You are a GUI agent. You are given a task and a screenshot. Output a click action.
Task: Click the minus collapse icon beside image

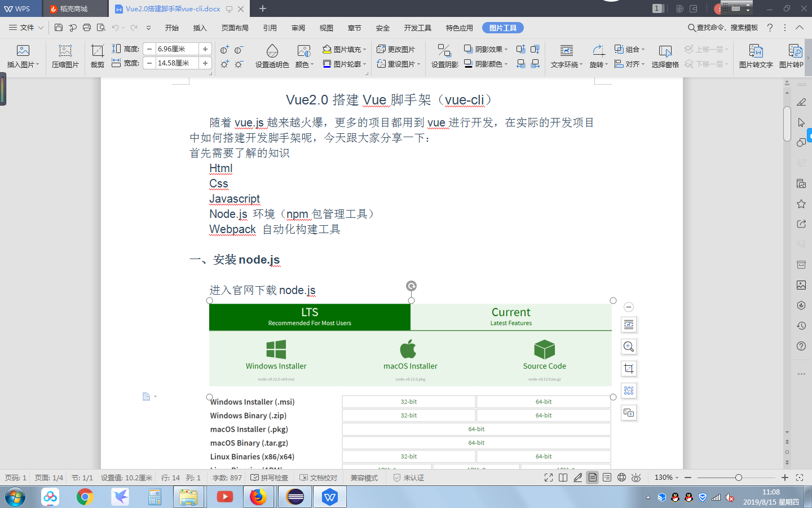point(629,307)
